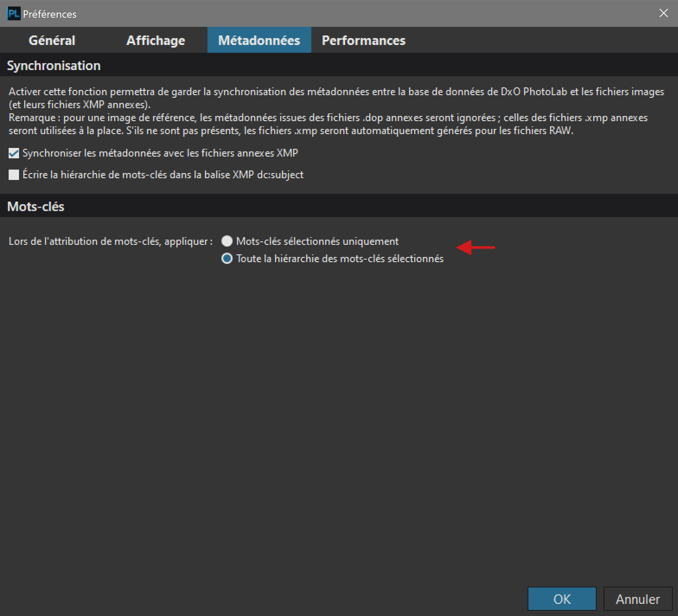This screenshot has width=678, height=616.
Task: Select the Métadonnées tab
Action: [x=259, y=40]
